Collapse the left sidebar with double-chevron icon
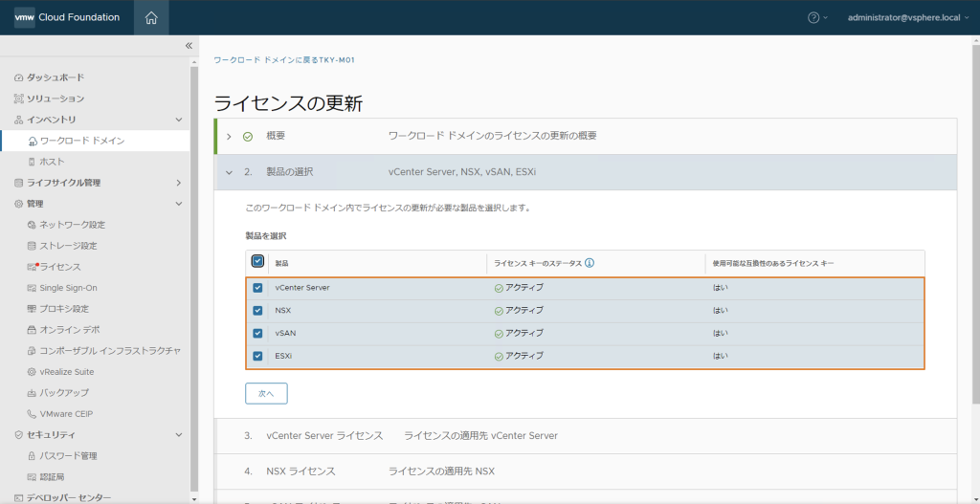980x504 pixels. pyautogui.click(x=189, y=46)
